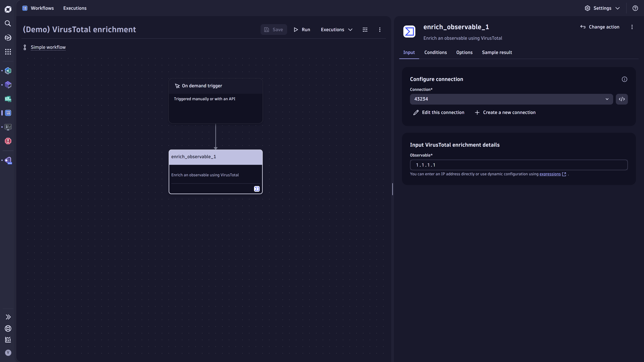644x362 pixels.
Task: Click the workflow title text
Action: pyautogui.click(x=79, y=29)
